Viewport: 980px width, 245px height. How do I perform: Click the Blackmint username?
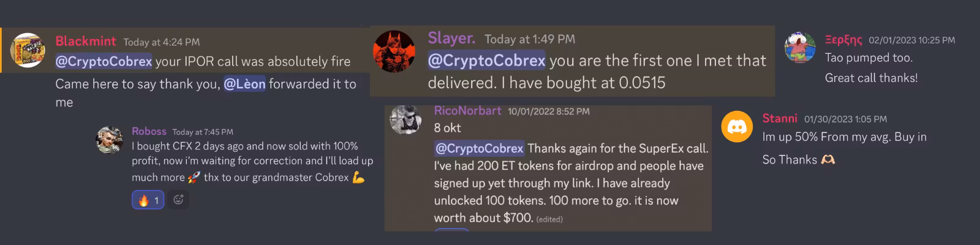pos(86,41)
